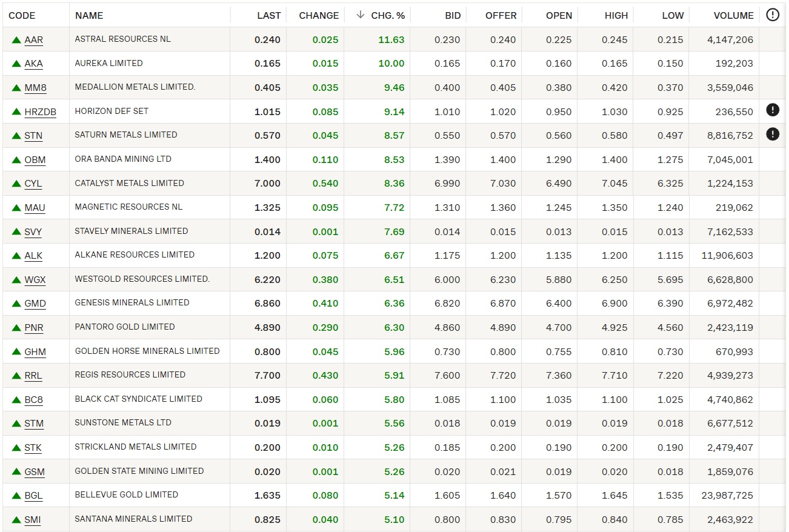Click the CODE column header
The height and width of the screenshot is (532, 789).
(x=22, y=16)
